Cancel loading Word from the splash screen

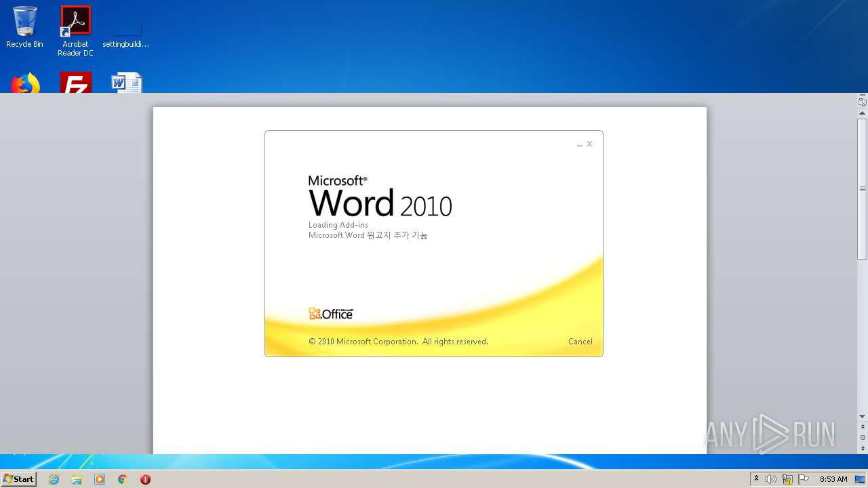coord(580,342)
